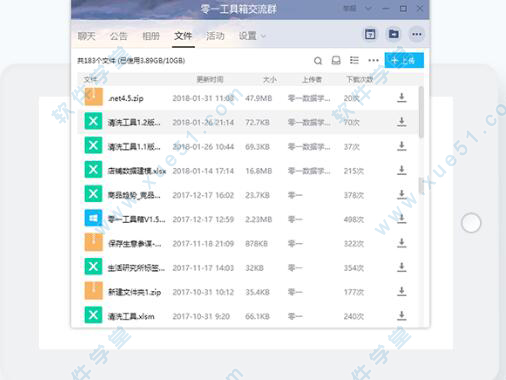
Task: Download file dated 2017-12-17 16:02
Action: click(402, 195)
